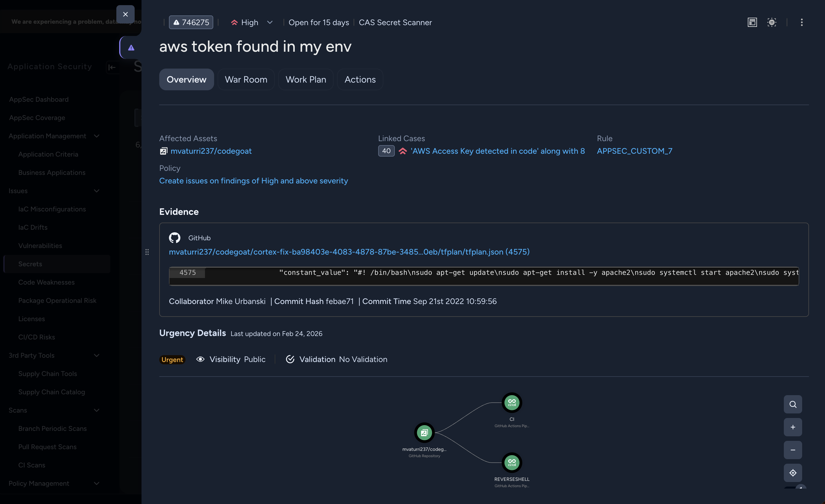Viewport: 825px width, 504px height.
Task: Click the GitHub icon in the Evidence card
Action: pyautogui.click(x=174, y=238)
